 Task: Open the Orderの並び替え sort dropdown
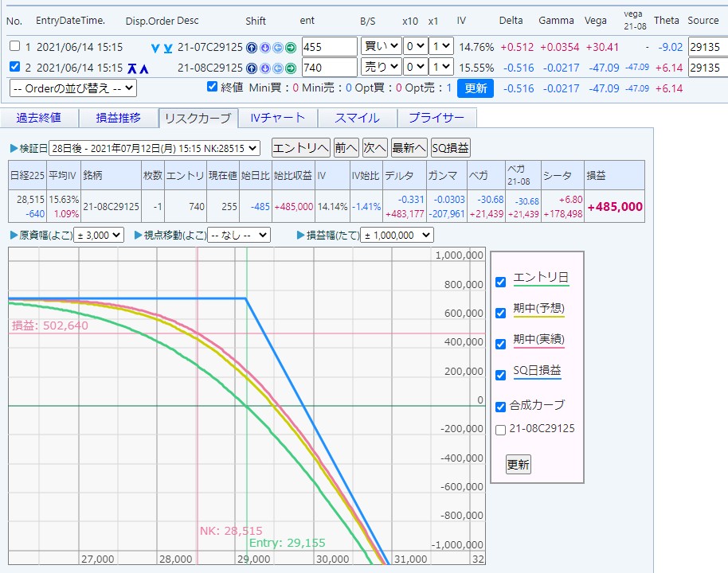tap(73, 88)
